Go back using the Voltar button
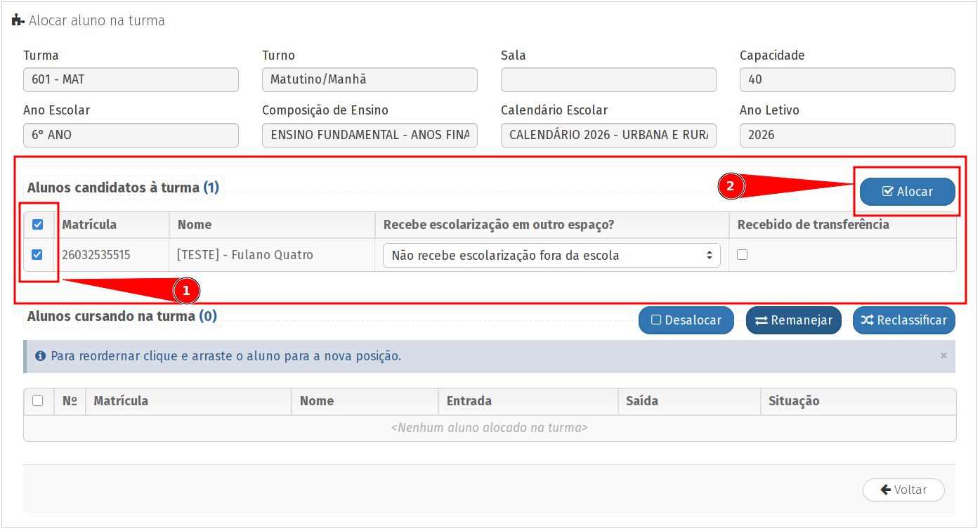 (x=903, y=490)
